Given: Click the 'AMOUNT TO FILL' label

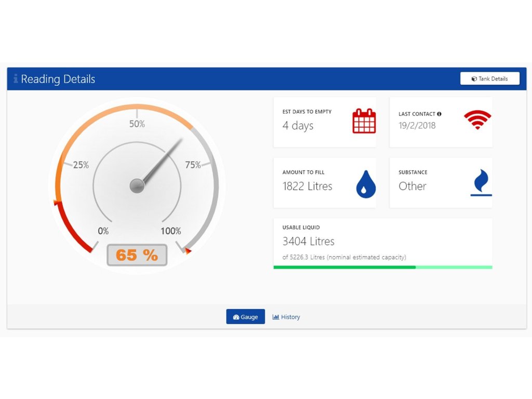Looking at the screenshot, I should coord(303,172).
